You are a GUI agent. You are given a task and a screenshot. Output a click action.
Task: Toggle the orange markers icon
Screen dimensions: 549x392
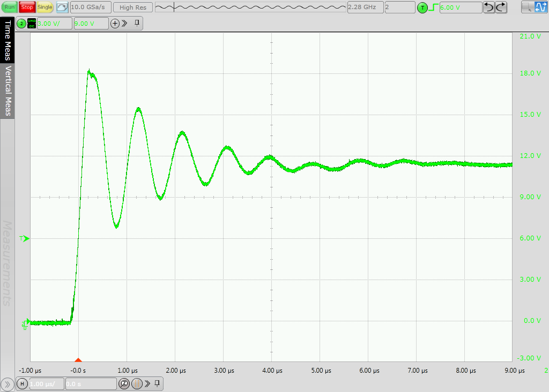[137, 383]
